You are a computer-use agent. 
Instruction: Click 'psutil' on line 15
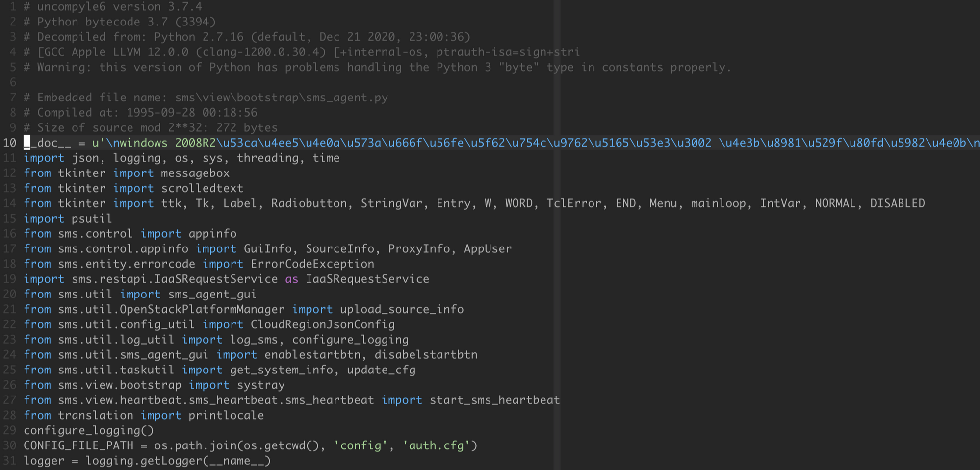[x=92, y=219]
